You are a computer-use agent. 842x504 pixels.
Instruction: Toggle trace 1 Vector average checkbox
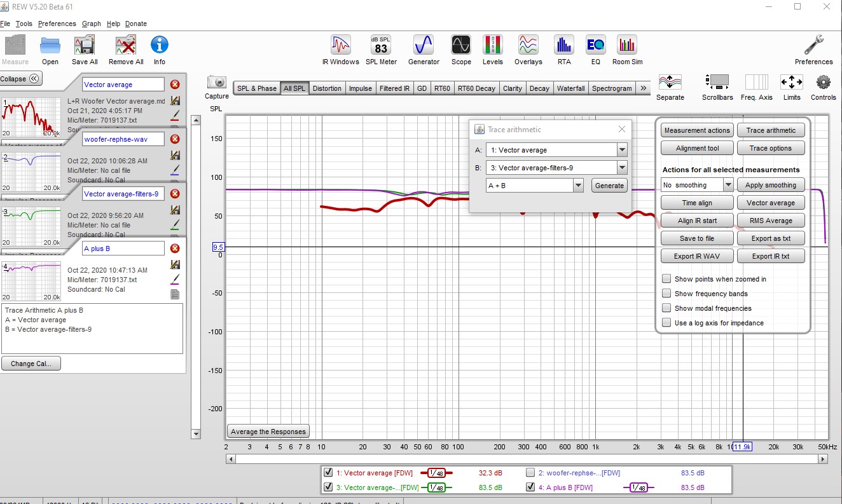(328, 473)
